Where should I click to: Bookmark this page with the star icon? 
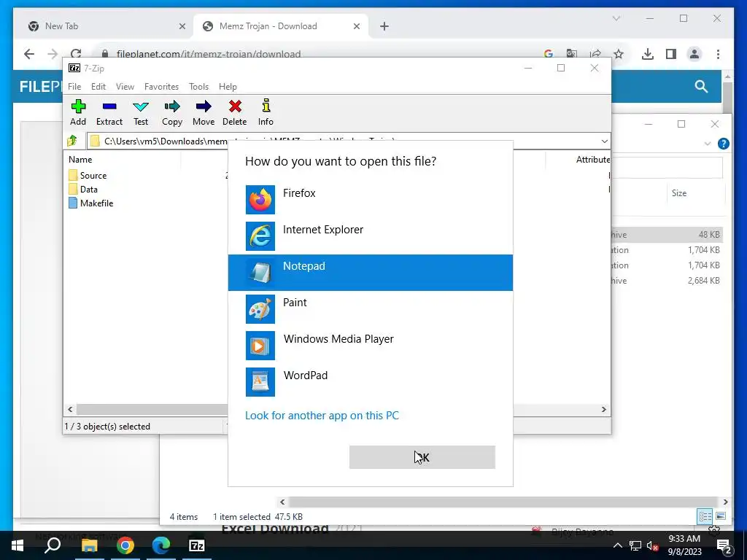pyautogui.click(x=619, y=54)
